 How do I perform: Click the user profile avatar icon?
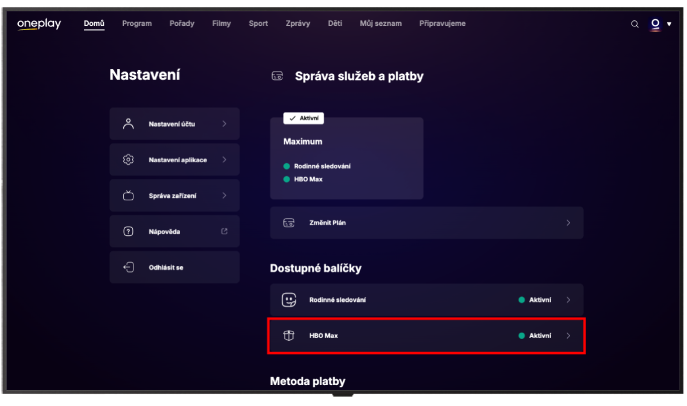(x=655, y=24)
